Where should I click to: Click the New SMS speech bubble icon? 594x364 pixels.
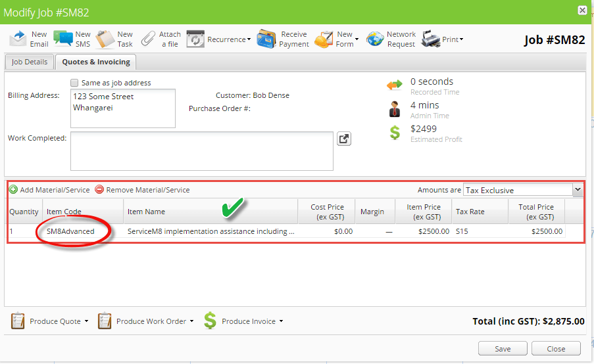(x=63, y=39)
